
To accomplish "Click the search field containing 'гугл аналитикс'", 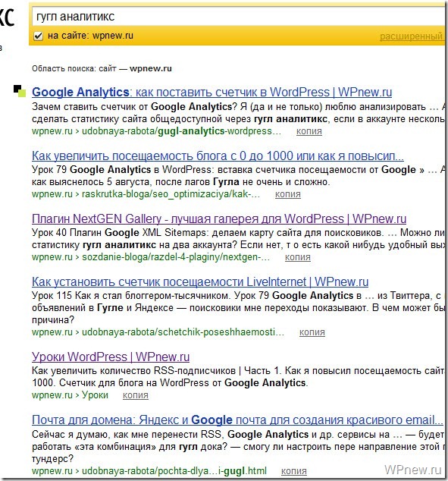I will 238,17.
